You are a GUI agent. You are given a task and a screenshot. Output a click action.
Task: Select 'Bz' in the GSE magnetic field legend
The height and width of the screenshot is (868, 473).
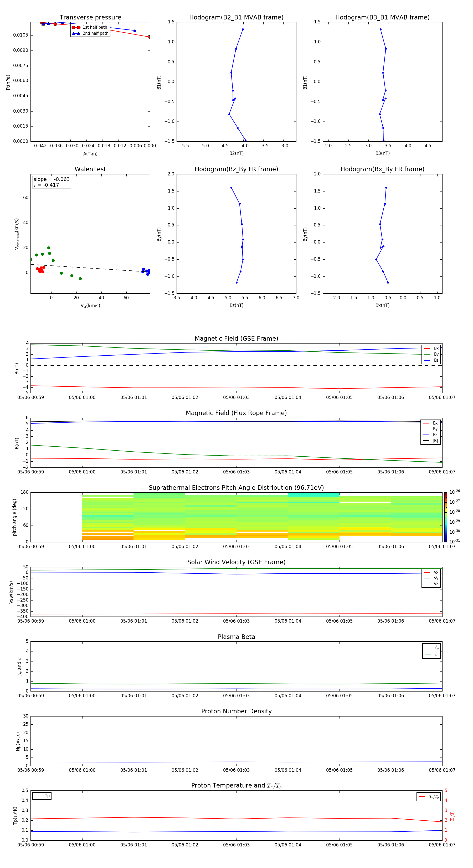point(431,360)
